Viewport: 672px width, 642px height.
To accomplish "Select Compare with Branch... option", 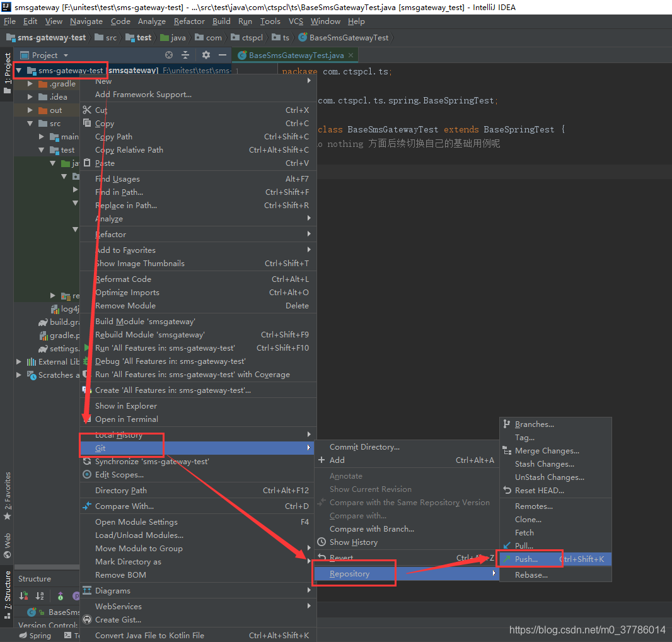I will (x=407, y=528).
